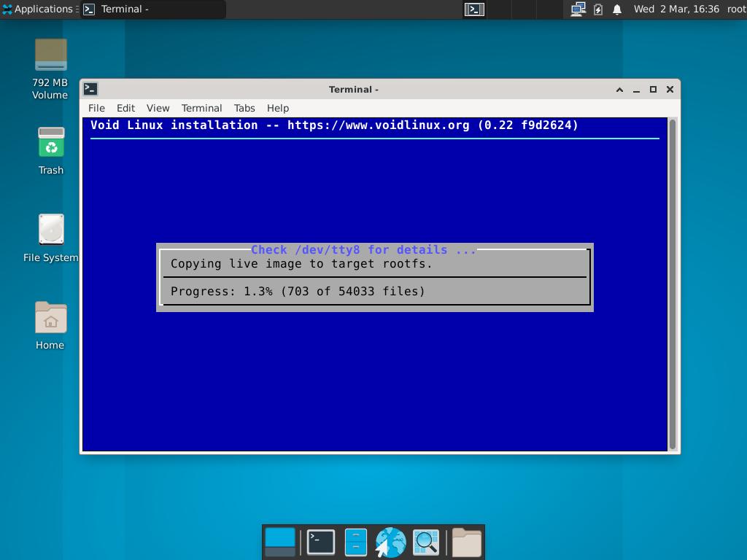Click the power manager battery icon
Viewport: 747px width, 560px height.
tap(598, 9)
